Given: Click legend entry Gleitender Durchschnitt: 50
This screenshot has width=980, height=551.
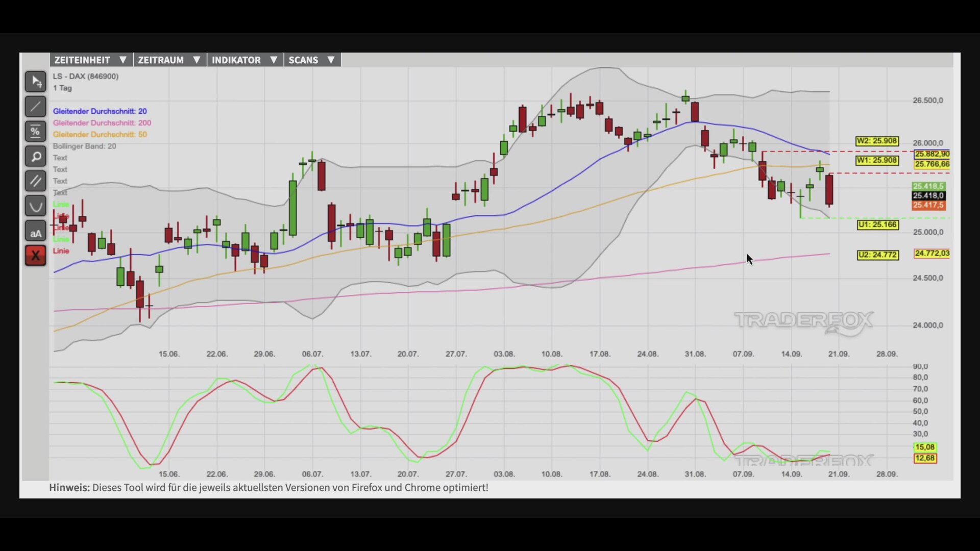Looking at the screenshot, I should (x=100, y=135).
